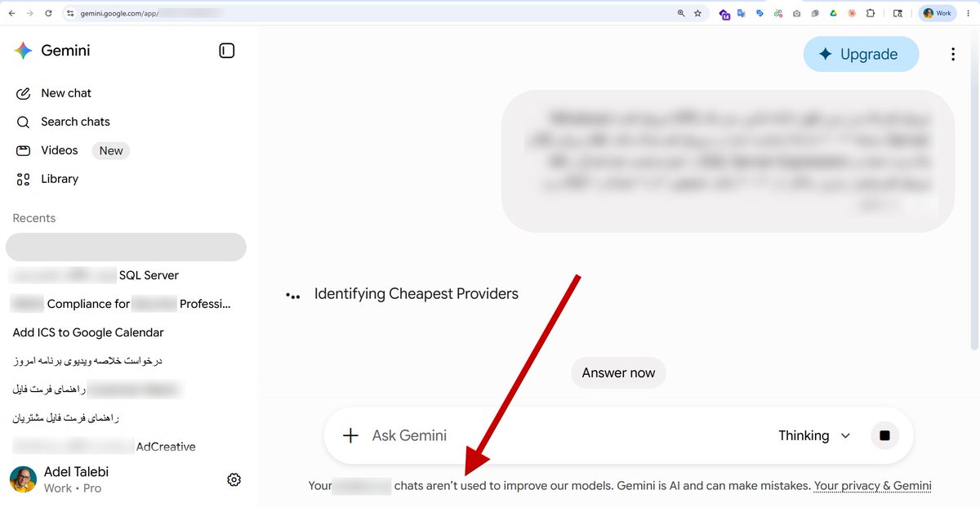Open the tab search icon in toolbar
Viewport: 980px width, 508px height.
point(898,13)
